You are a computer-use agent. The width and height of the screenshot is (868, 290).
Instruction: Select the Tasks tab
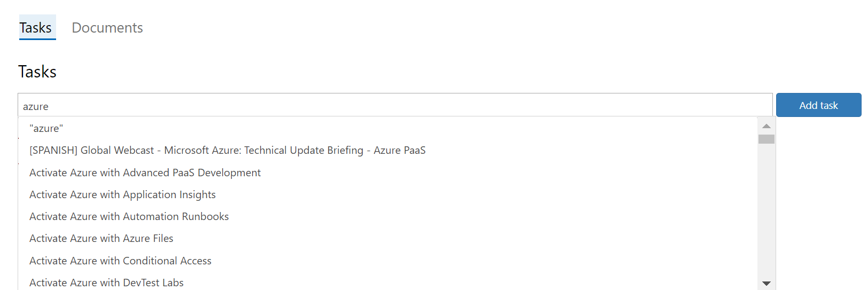36,28
